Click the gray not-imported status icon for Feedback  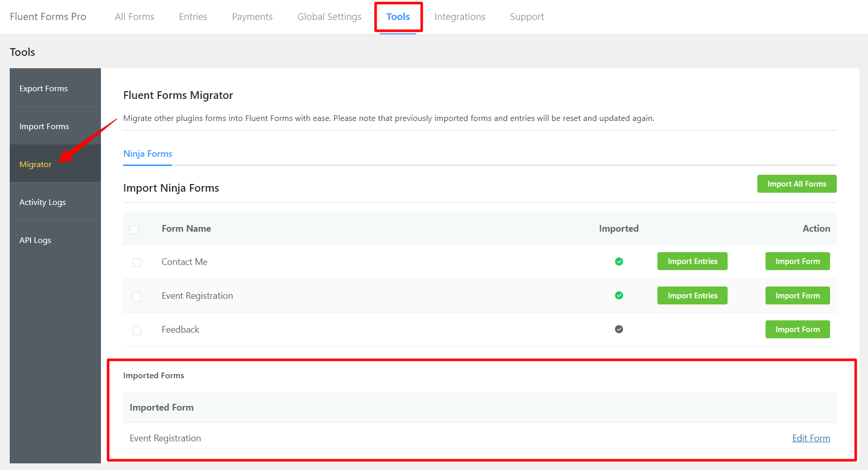(x=619, y=329)
